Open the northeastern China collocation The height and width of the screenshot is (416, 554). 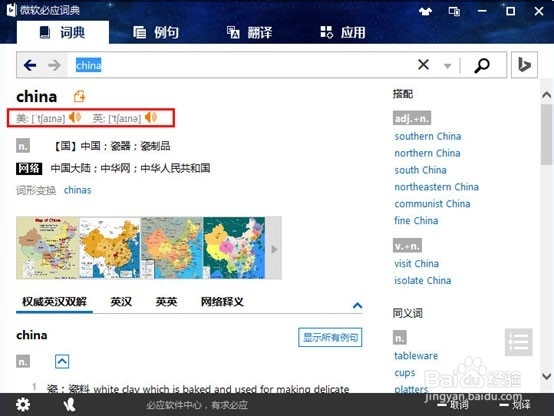click(x=436, y=187)
